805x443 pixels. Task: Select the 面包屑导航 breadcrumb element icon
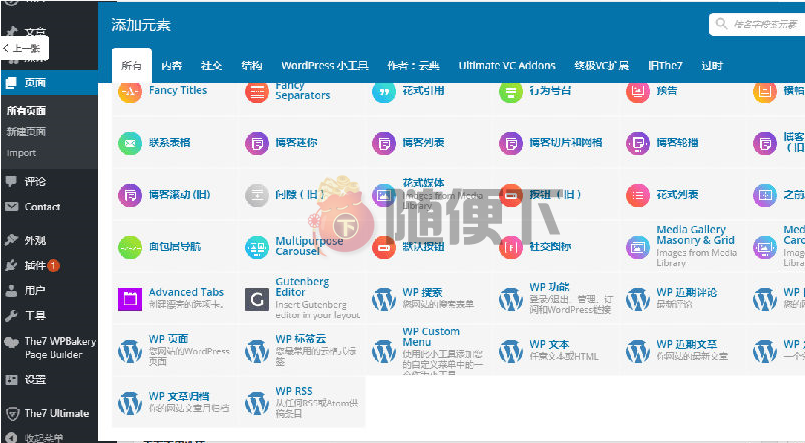click(130, 246)
